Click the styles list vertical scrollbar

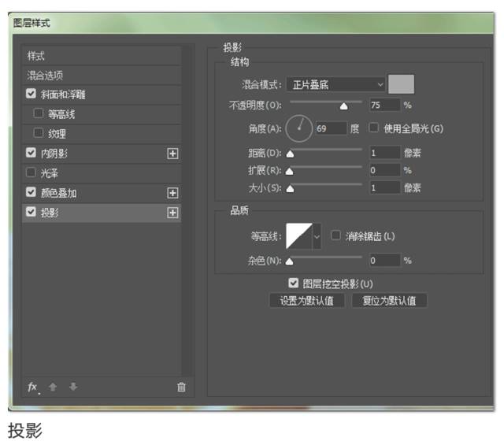tap(187, 210)
